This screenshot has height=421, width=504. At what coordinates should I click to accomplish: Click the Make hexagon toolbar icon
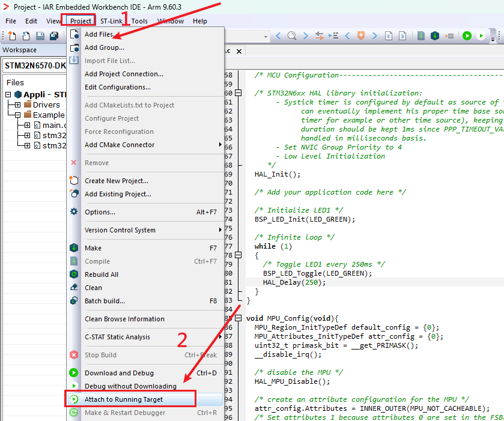tap(435, 35)
